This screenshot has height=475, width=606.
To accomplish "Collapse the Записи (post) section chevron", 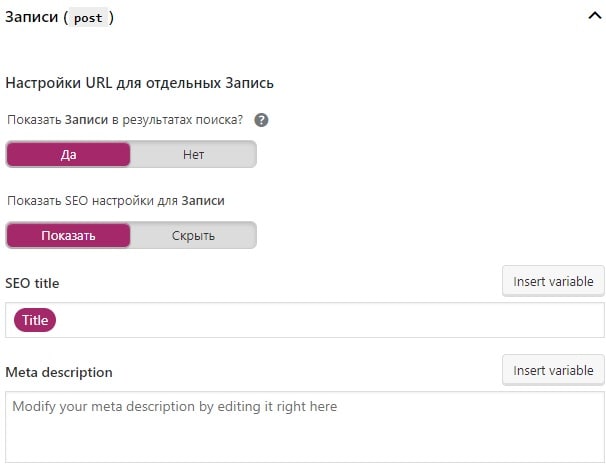I will (x=595, y=16).
